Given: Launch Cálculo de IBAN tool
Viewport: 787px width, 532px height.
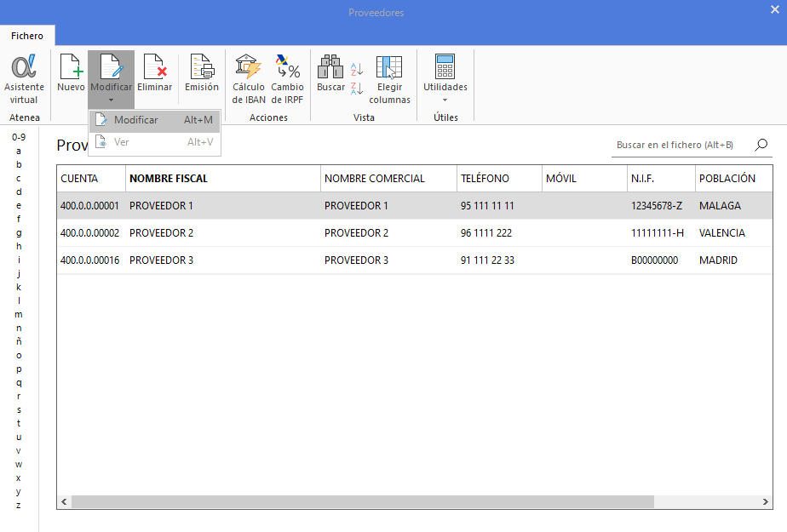Looking at the screenshot, I should (x=249, y=78).
